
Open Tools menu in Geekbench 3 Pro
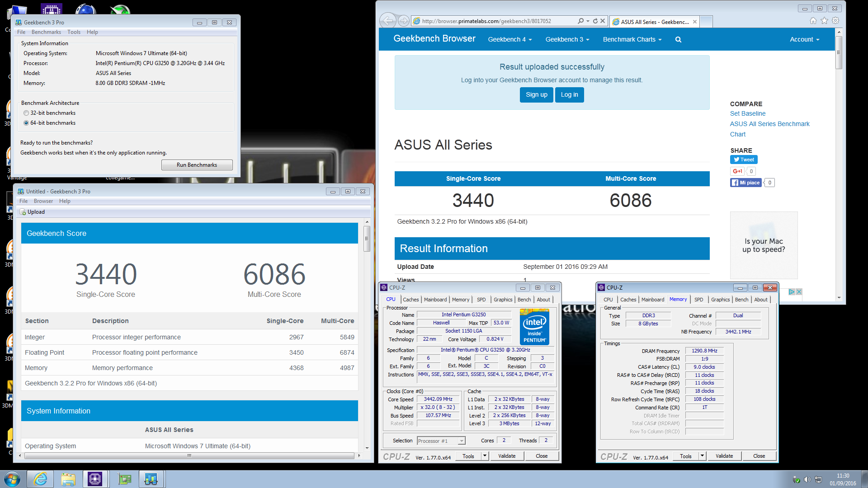point(74,32)
